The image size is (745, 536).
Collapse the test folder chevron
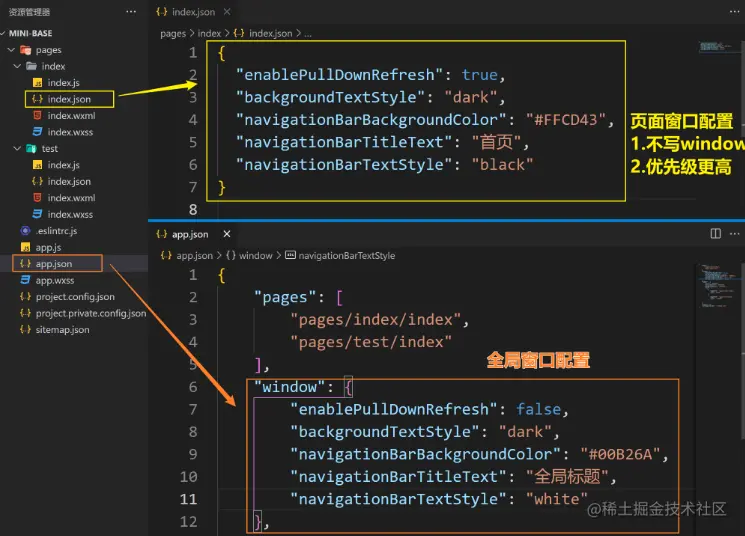click(17, 149)
